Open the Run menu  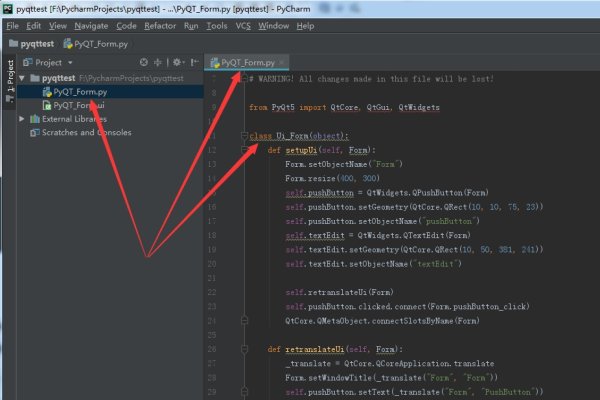[x=191, y=26]
